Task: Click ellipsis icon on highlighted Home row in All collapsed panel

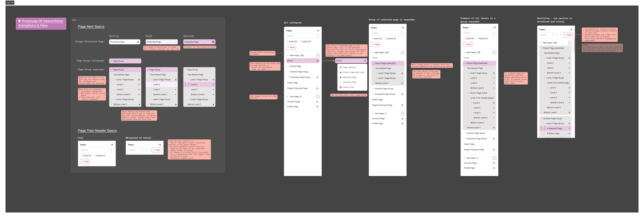Action: click(x=317, y=61)
